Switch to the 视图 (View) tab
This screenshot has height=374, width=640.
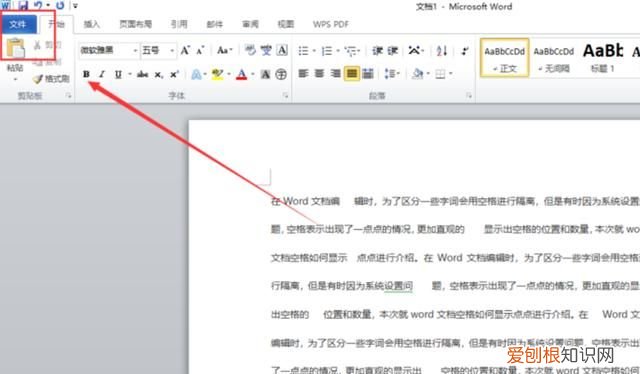tap(286, 24)
